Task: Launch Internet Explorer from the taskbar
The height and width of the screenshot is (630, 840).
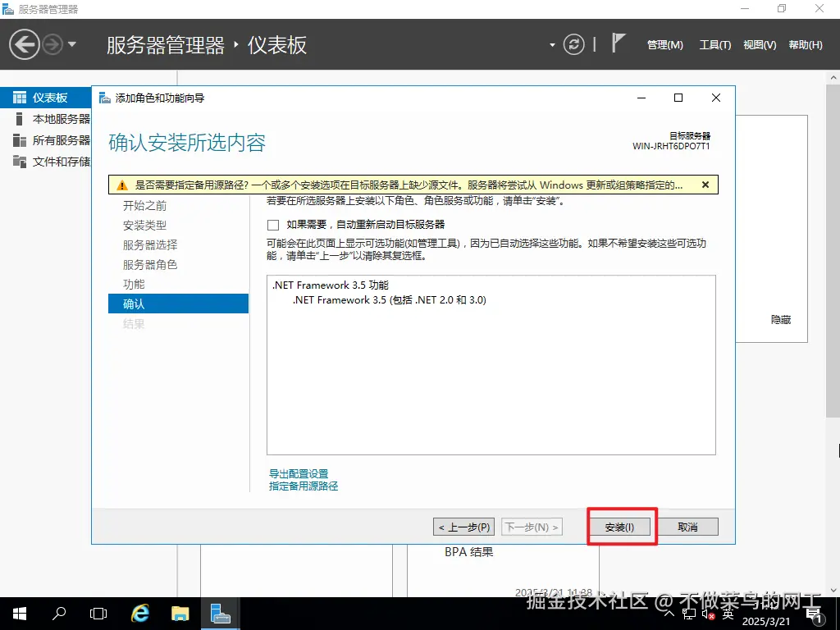Action: pyautogui.click(x=139, y=613)
